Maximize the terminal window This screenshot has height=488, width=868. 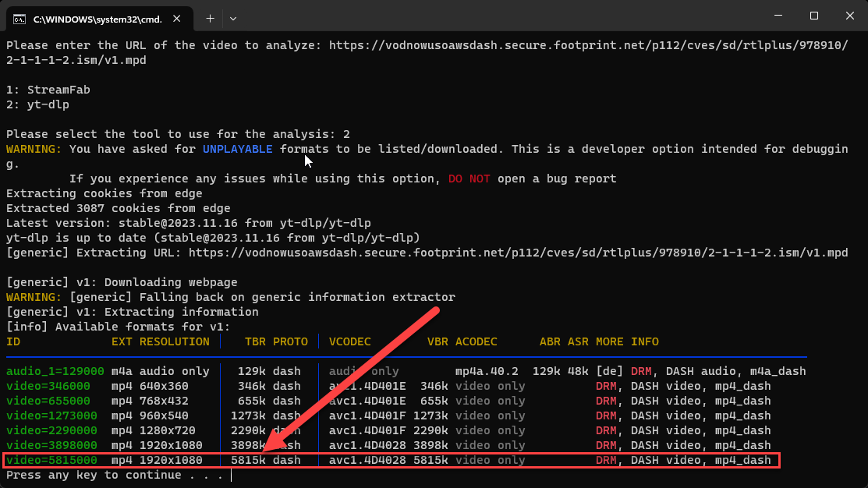pyautogui.click(x=813, y=16)
